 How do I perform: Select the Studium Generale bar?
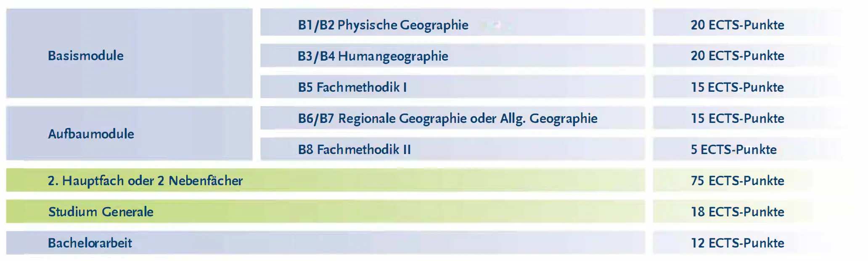101,212
